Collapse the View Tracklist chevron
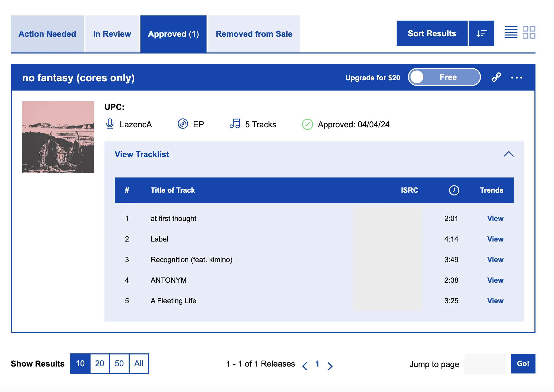 [508, 154]
